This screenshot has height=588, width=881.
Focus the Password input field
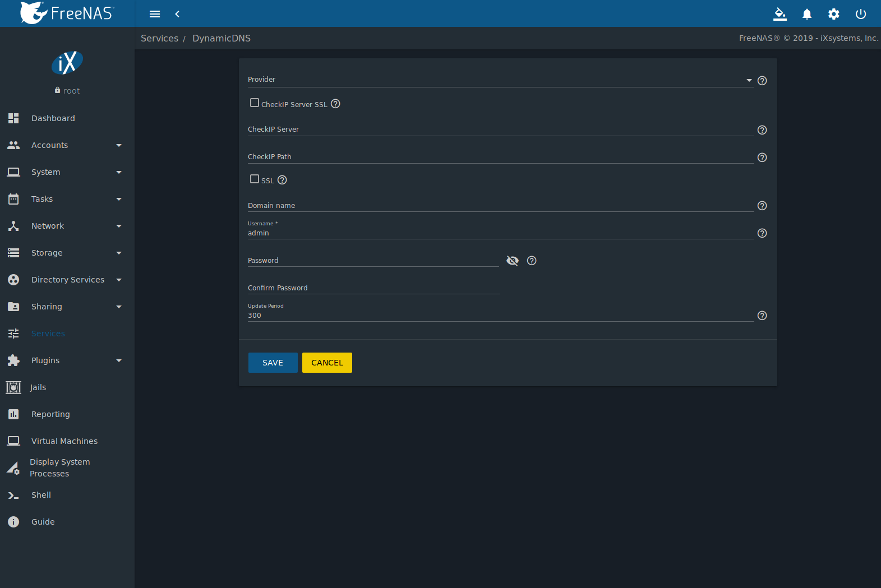pos(373,260)
